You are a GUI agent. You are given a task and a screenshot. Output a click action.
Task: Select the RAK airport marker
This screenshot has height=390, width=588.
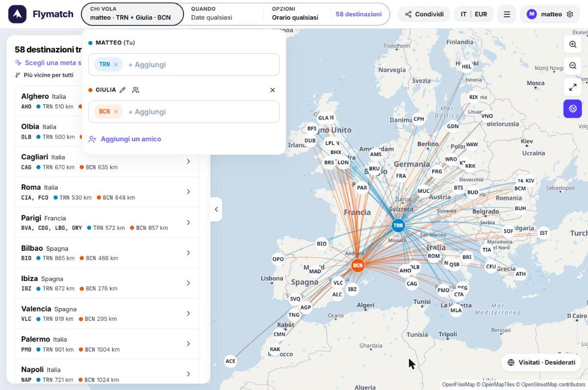[x=275, y=349]
